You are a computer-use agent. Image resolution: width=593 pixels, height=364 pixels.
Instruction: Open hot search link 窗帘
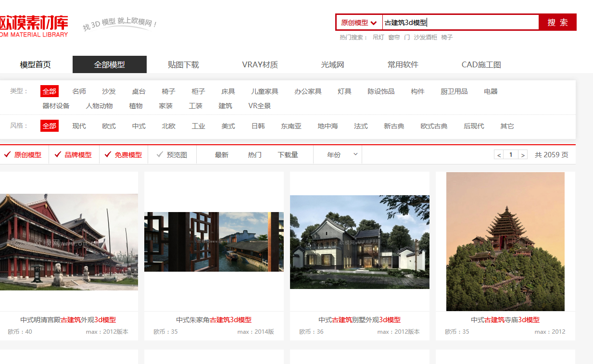coord(394,38)
